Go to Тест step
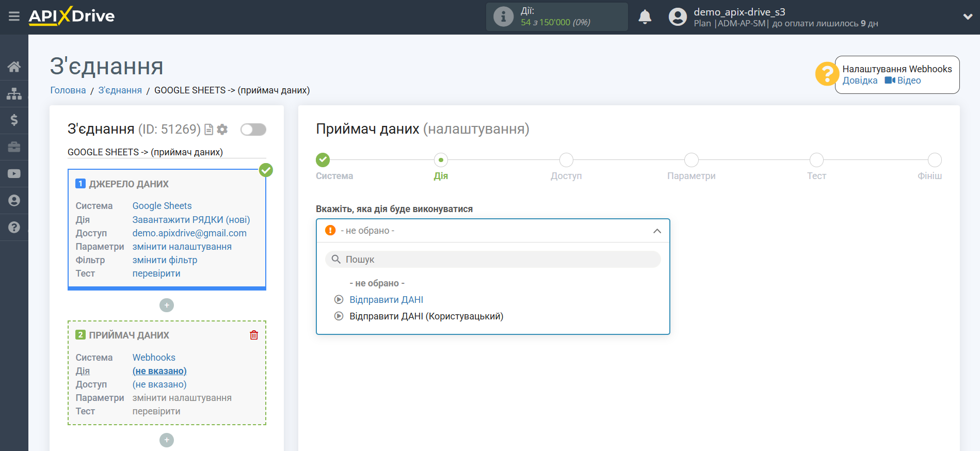The height and width of the screenshot is (451, 980). coord(816,160)
